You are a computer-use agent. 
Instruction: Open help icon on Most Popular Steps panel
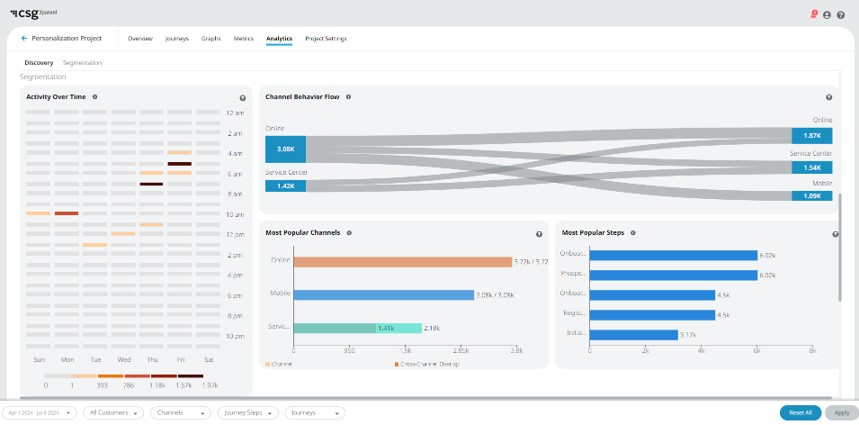click(836, 234)
